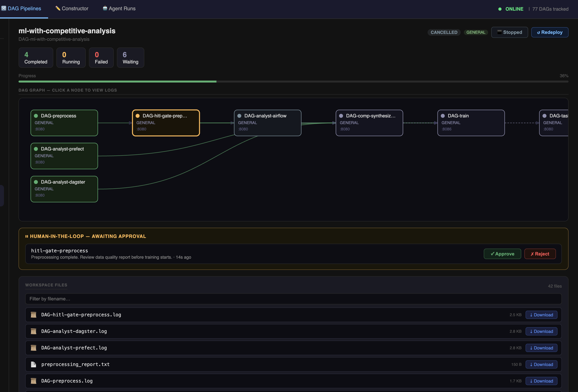578x392 pixels.
Task: Select the DAG-hitl-gate-prep node
Action: pyautogui.click(x=166, y=123)
